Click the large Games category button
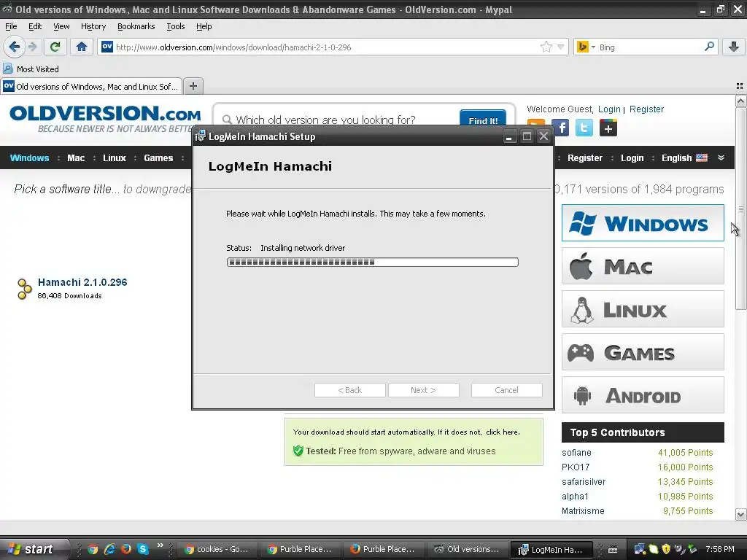Image resolution: width=747 pixels, height=560 pixels. (643, 352)
